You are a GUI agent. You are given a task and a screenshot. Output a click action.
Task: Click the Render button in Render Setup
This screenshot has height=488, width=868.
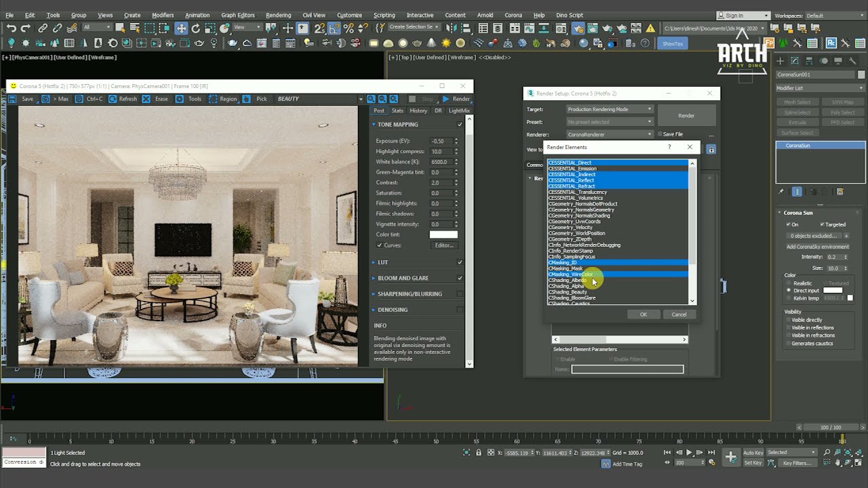click(x=686, y=115)
